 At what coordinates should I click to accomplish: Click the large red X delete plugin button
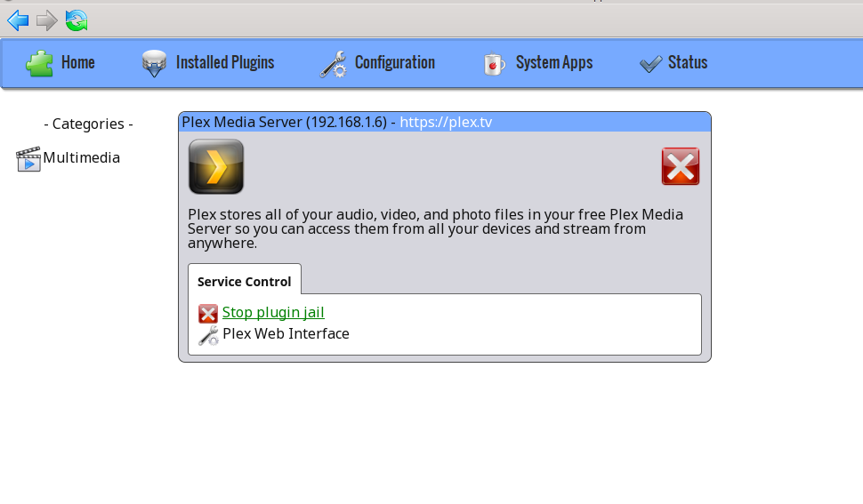[x=681, y=166]
